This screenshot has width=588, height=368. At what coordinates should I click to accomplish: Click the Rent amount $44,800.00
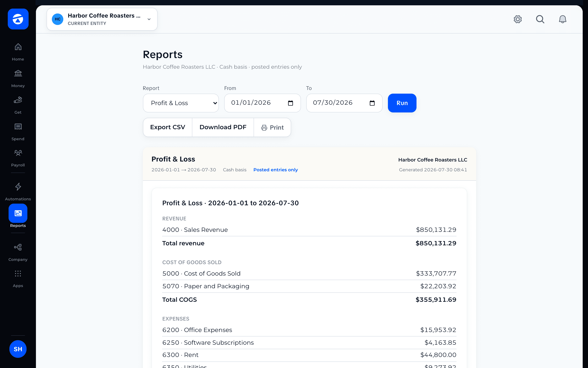point(438,355)
